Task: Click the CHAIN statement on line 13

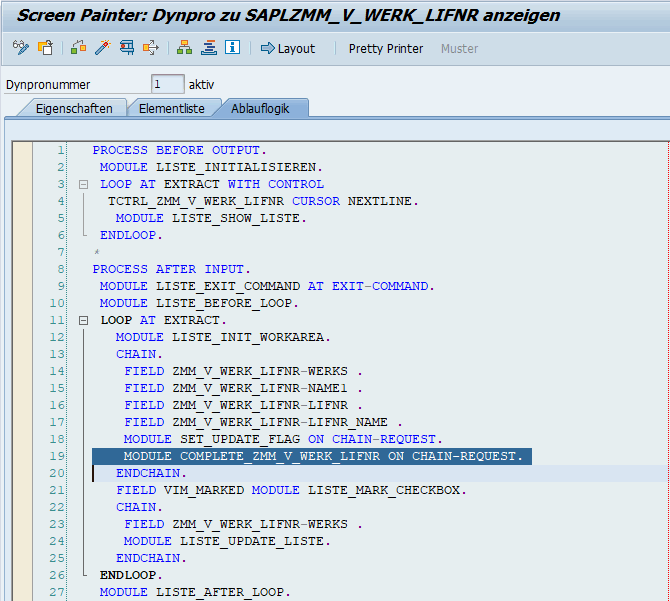Action: 139,355
